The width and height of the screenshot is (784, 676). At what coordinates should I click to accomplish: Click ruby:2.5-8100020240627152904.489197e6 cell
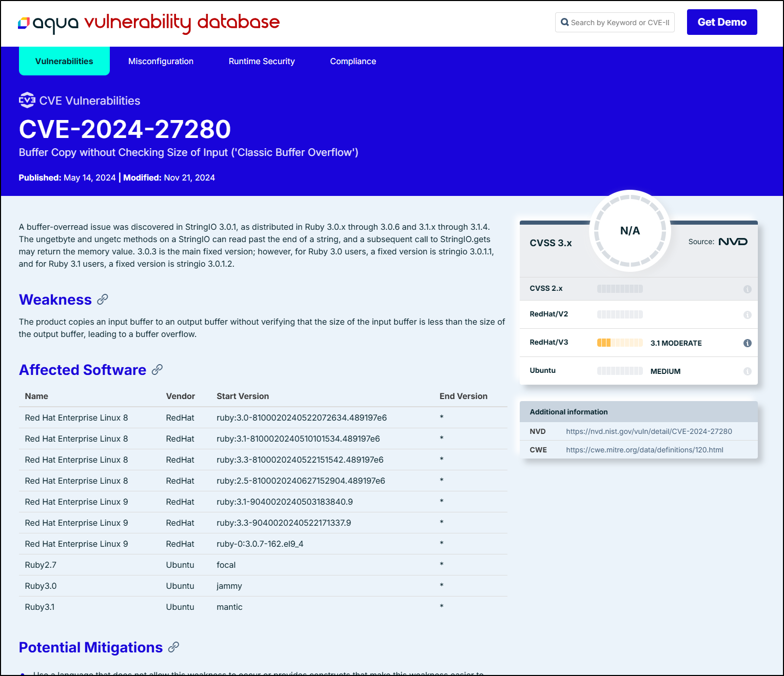(x=301, y=481)
